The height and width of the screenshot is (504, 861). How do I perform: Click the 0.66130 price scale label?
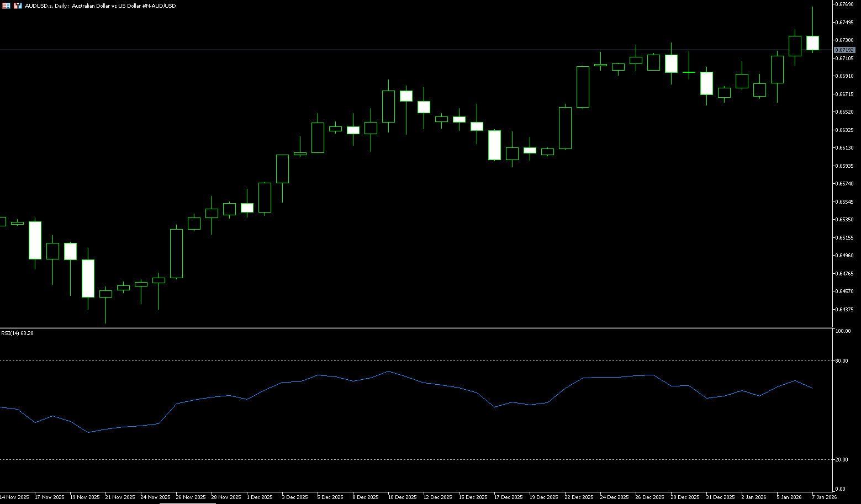coord(845,148)
